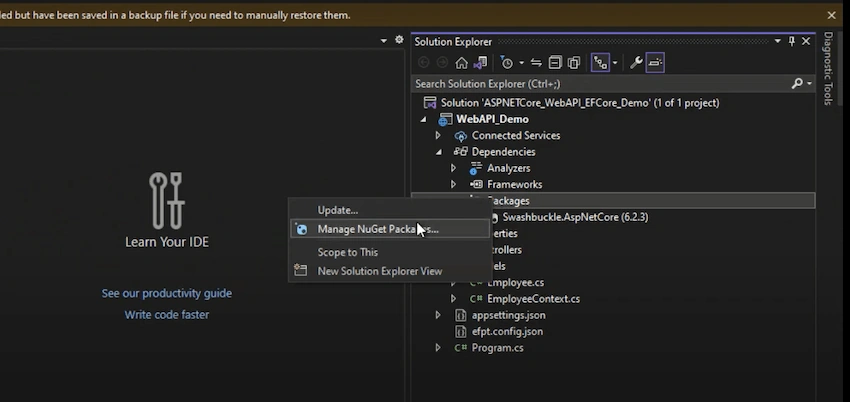This screenshot has height=402, width=850.
Task: Toggle the highlighted Git changes view button
Action: pyautogui.click(x=600, y=63)
